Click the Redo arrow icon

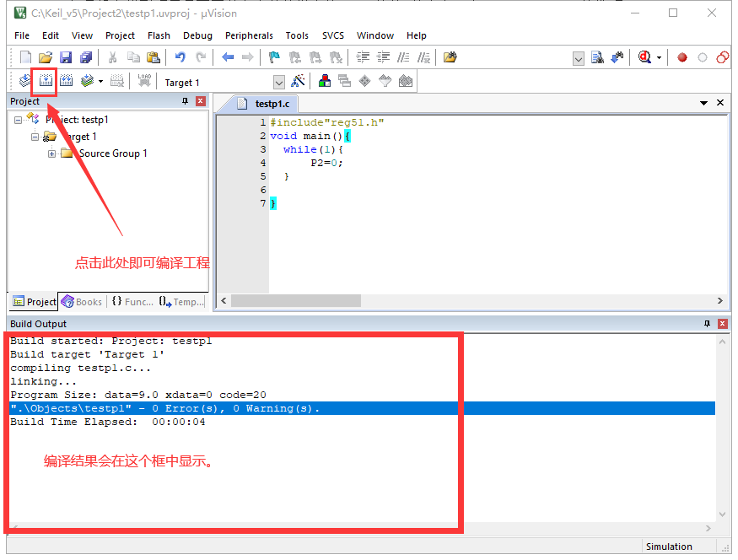(x=201, y=57)
